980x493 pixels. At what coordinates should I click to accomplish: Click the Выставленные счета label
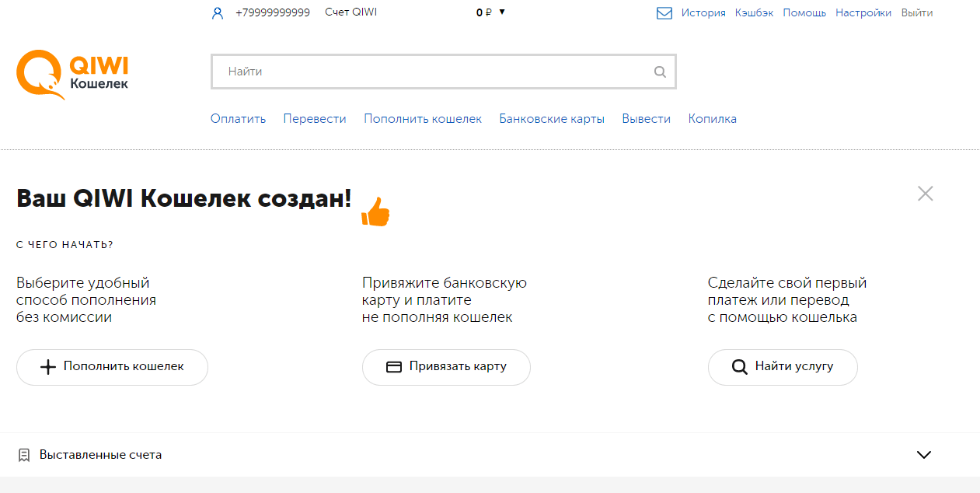(x=101, y=455)
